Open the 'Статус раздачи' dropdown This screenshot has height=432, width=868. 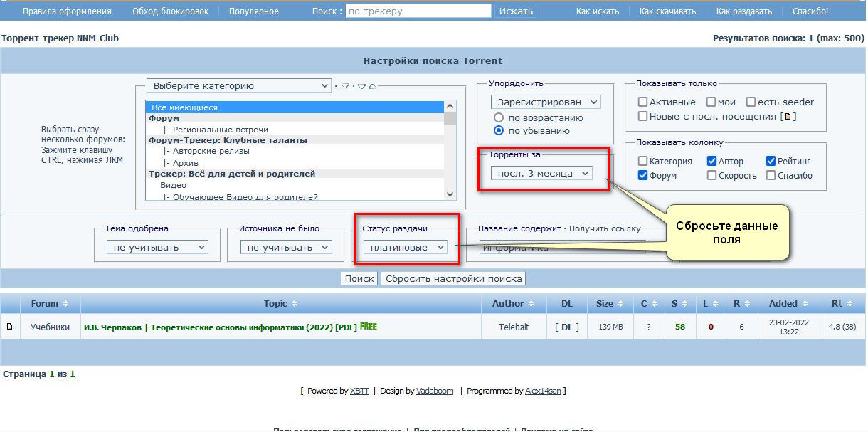(x=405, y=247)
